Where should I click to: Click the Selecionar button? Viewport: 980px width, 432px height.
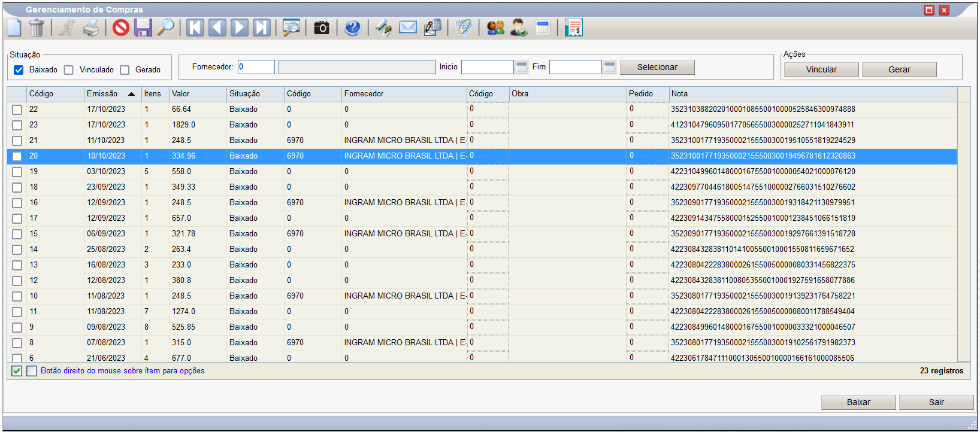point(657,67)
